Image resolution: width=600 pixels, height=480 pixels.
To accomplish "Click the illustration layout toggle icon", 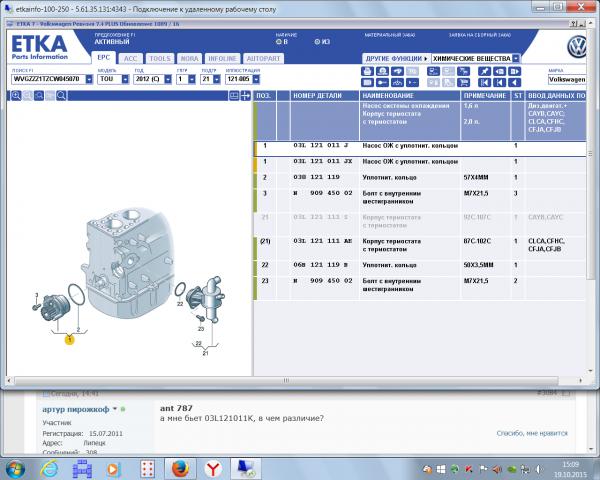I will [234, 96].
